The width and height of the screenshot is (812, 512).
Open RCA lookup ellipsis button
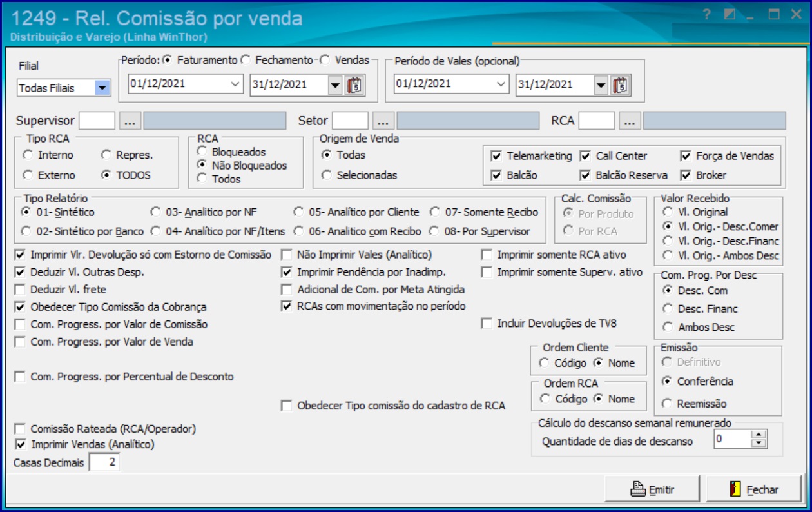pyautogui.click(x=630, y=121)
